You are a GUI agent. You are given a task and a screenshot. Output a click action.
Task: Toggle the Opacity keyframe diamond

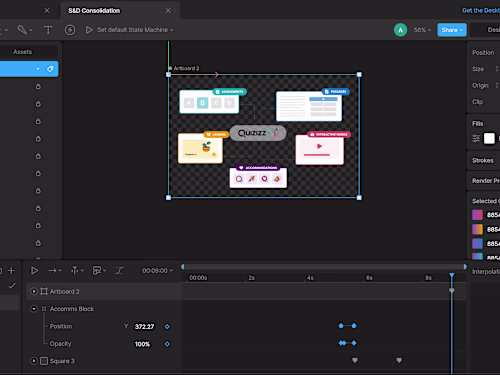(x=167, y=344)
